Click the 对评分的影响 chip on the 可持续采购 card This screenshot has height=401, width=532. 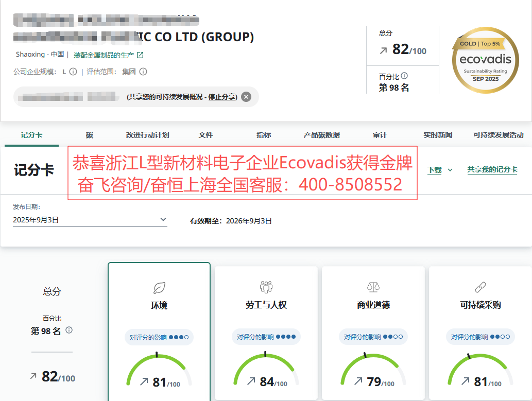480,337
